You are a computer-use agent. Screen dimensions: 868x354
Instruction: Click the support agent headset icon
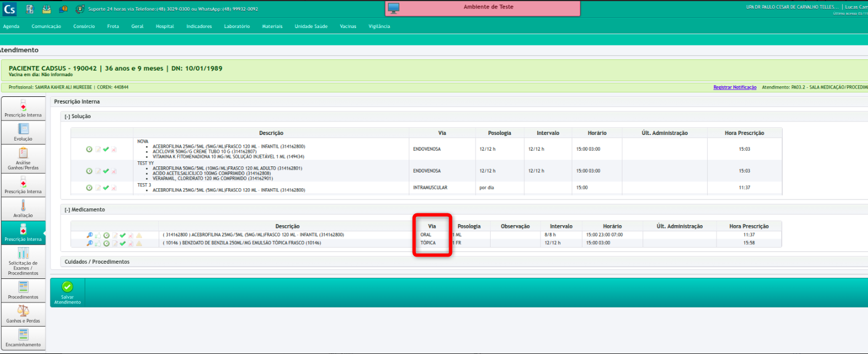[80, 9]
